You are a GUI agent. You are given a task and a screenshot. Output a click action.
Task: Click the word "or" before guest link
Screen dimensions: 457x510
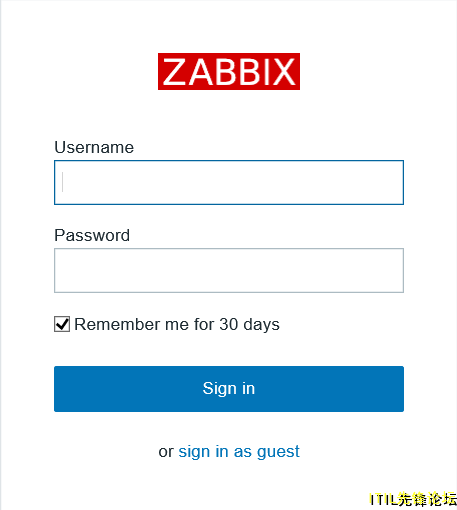coord(166,452)
